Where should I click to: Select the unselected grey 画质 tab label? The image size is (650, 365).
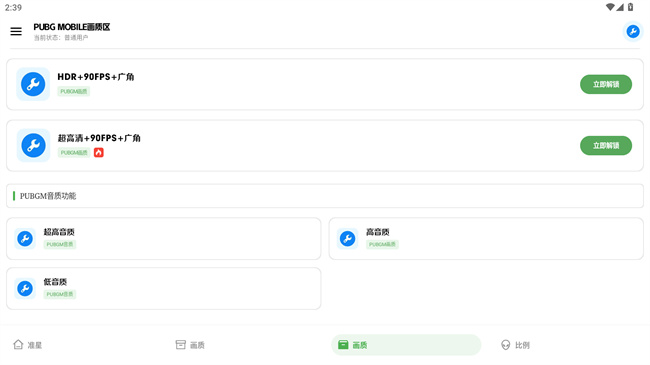click(197, 345)
